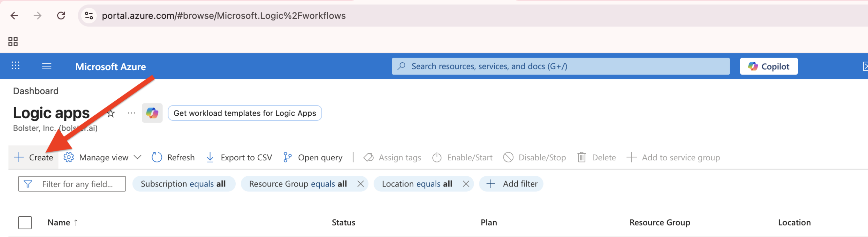
Task: Click the Copilot icon beside the title
Action: point(152,113)
